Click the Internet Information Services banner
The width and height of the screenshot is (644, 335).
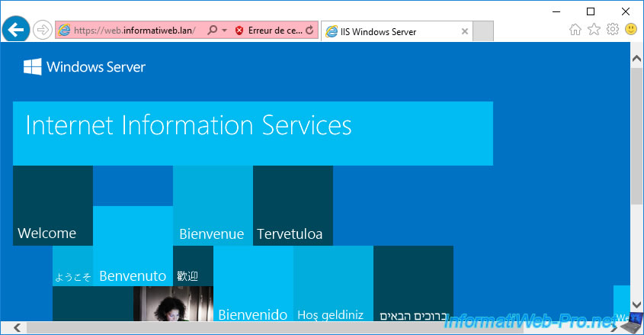(x=253, y=134)
